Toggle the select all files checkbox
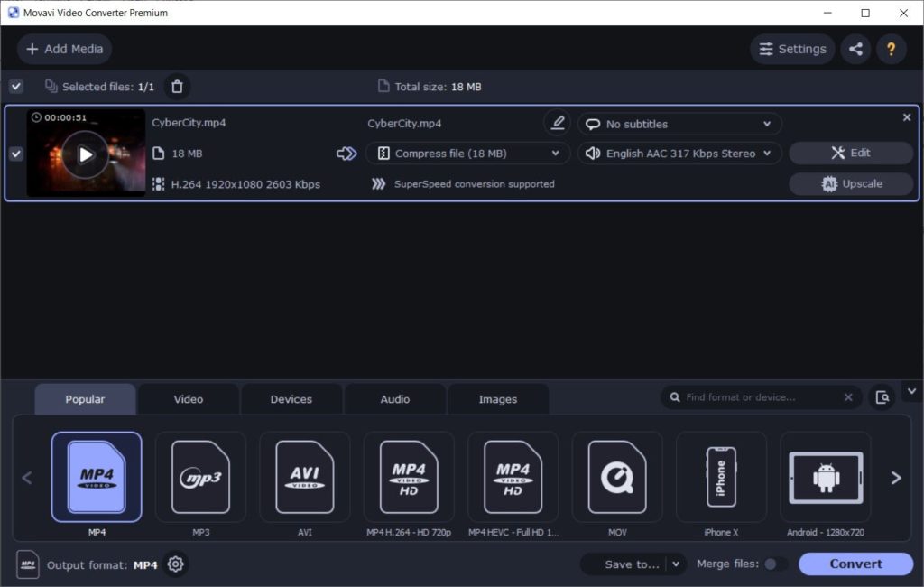Viewport: 924px width, 587px height. tap(16, 87)
